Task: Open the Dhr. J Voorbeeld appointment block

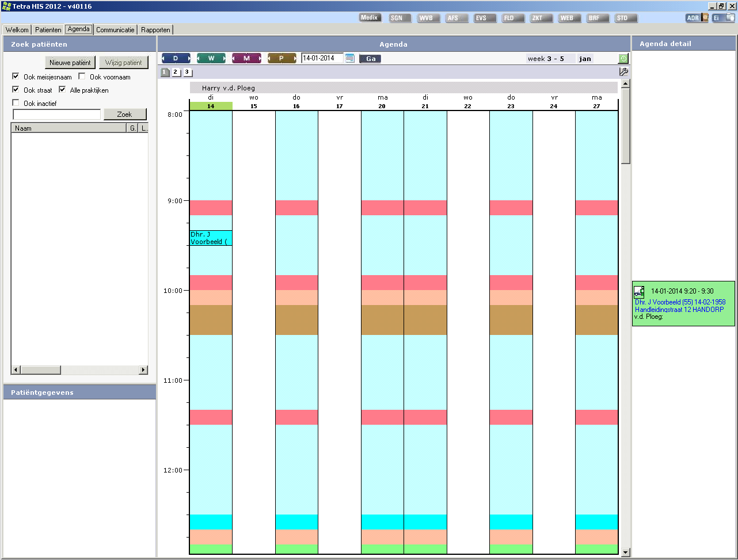Action: [x=211, y=238]
